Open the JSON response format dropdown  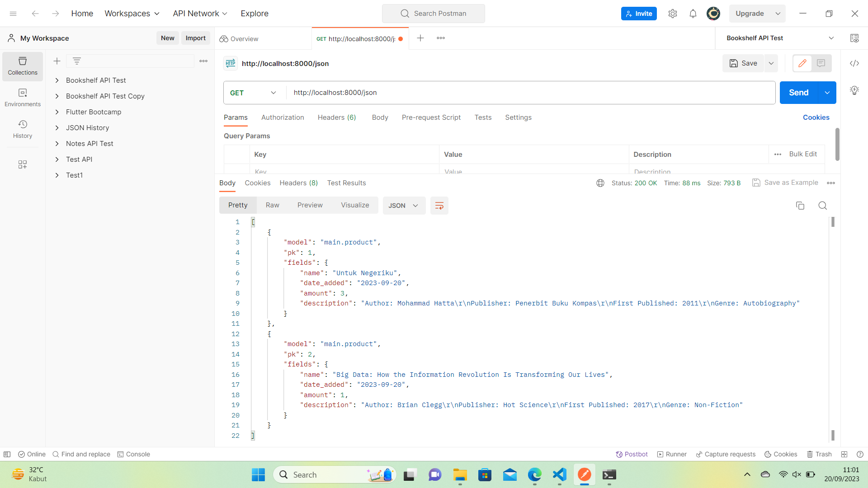[404, 206]
